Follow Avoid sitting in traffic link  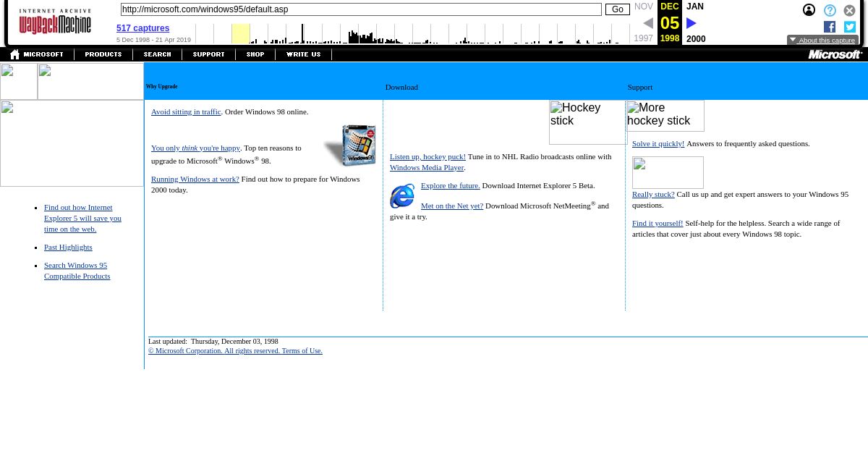click(186, 111)
